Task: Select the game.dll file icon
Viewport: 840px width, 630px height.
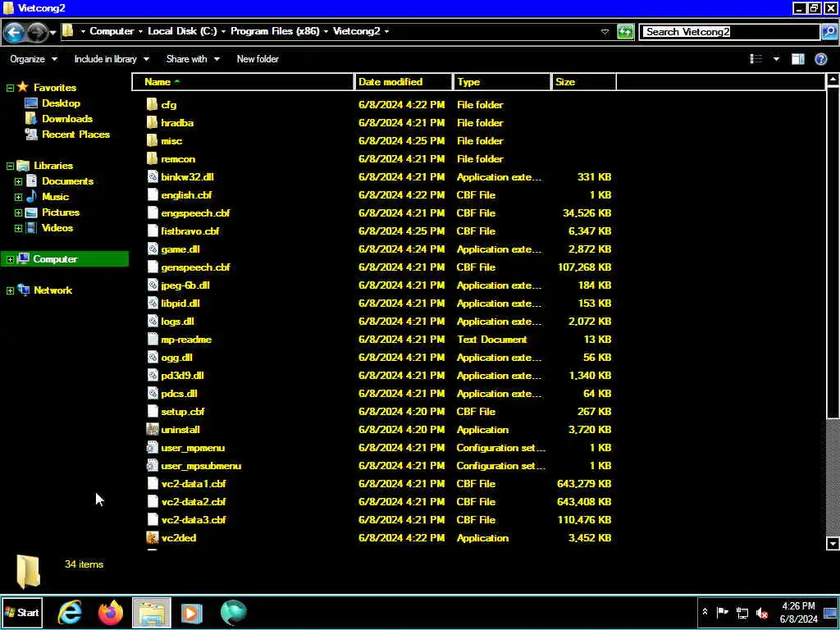Action: coord(152,249)
